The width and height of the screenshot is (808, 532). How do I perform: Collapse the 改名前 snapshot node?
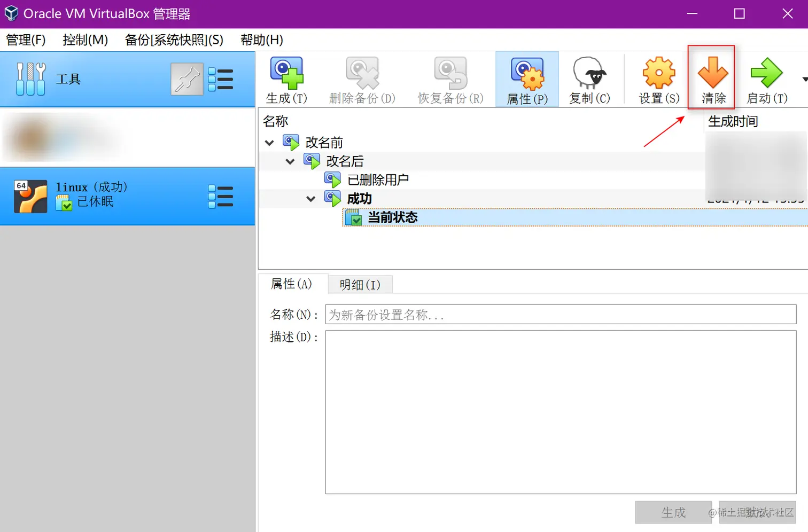click(269, 143)
